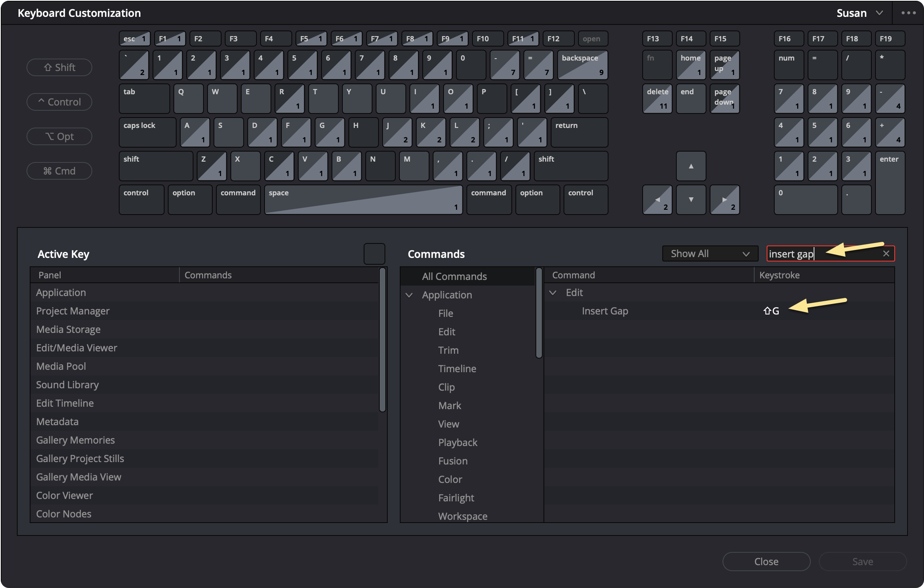Select All Commands in category list
The width and height of the screenshot is (924, 588).
tap(454, 276)
